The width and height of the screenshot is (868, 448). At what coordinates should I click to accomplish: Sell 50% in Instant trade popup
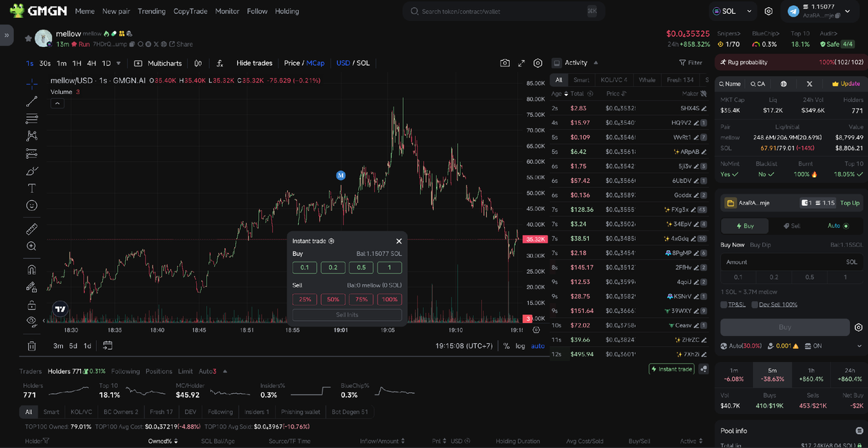click(333, 299)
